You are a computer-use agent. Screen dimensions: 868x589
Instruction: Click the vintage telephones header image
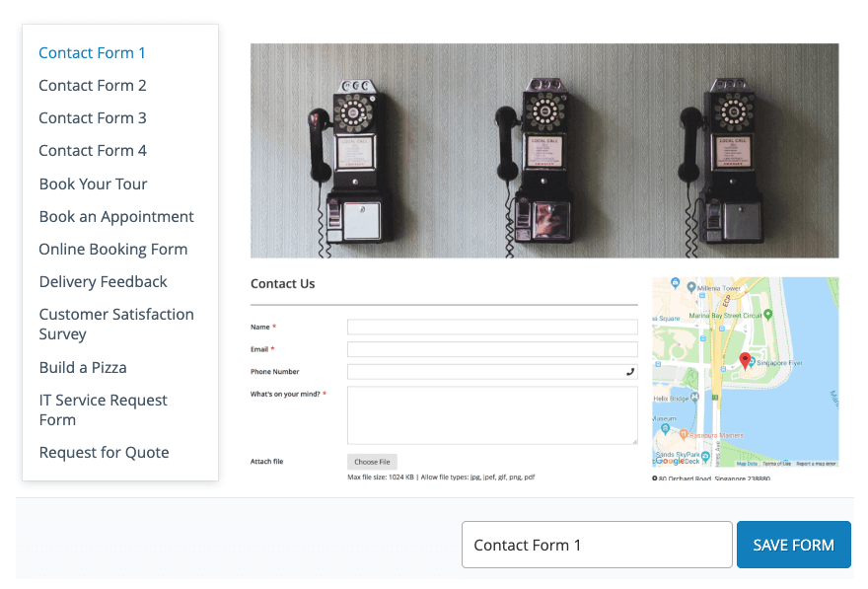point(544,150)
